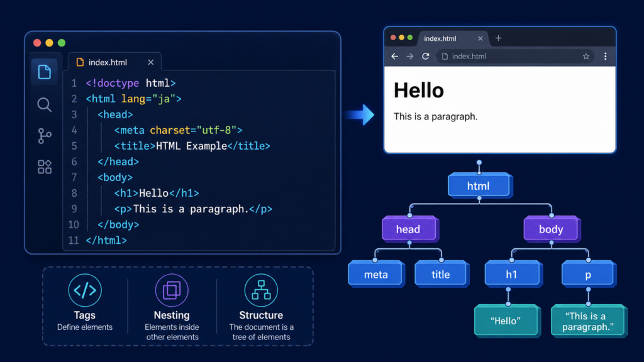
Task: Open the Explorer files icon in sidebar
Action: click(45, 72)
